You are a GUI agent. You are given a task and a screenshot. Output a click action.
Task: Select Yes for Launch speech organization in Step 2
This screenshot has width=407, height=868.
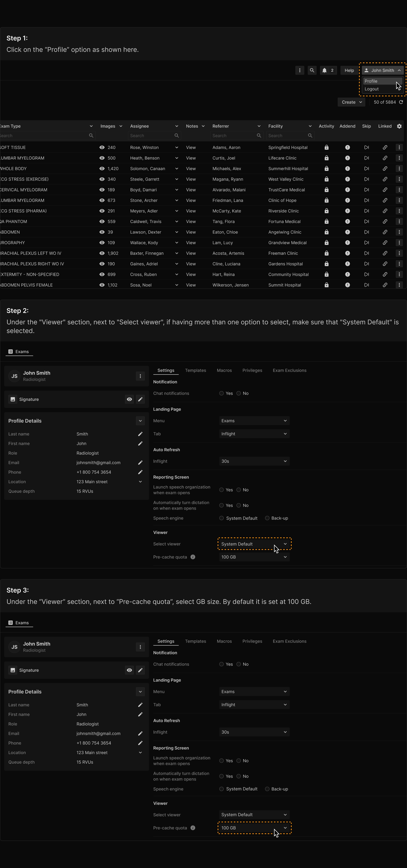pos(221,490)
